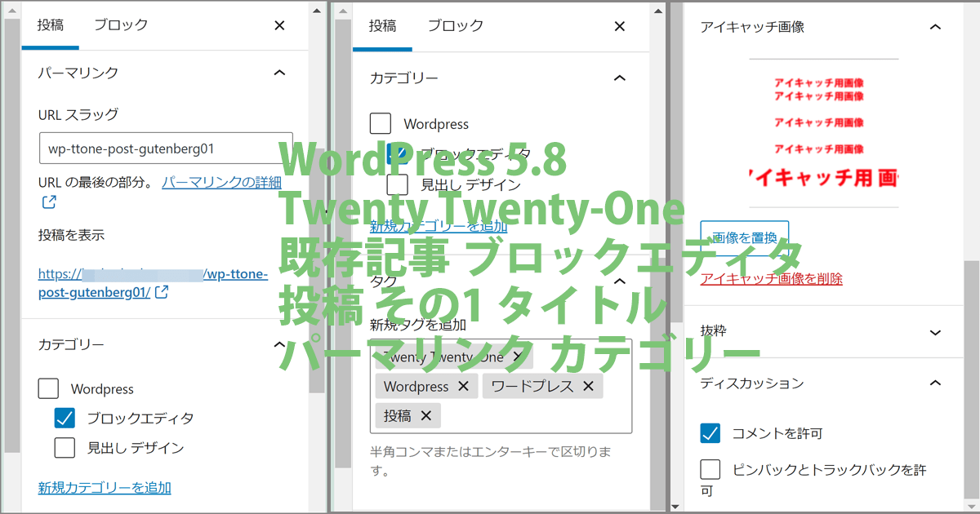Image resolution: width=980 pixels, height=514 pixels.
Task: Uncheck ブロックエディタ category in left panel
Action: coord(65,419)
